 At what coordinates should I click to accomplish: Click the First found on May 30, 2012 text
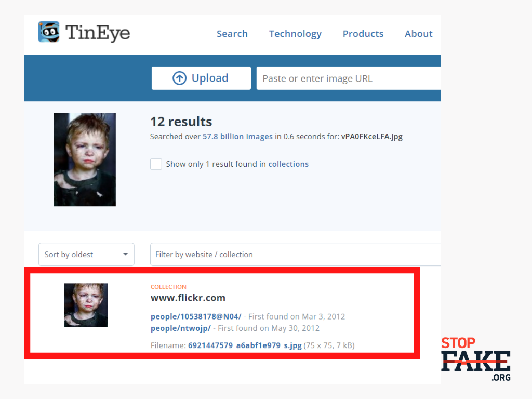pos(269,328)
